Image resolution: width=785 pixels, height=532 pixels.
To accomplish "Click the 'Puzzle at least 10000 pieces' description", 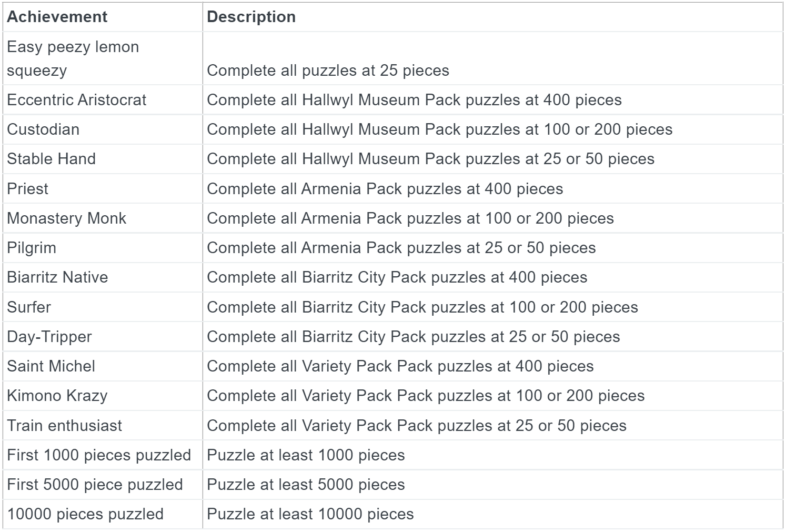I will [x=310, y=514].
